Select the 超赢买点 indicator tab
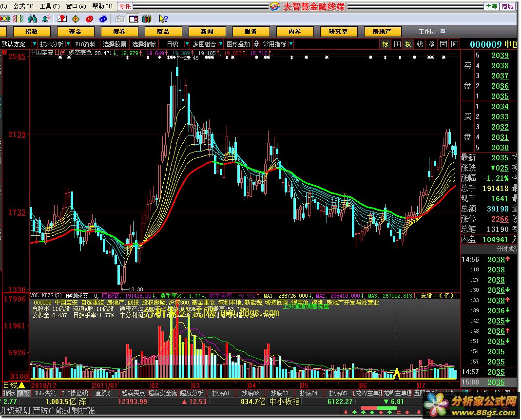Viewport: 521px width, 420px height. click(133, 393)
